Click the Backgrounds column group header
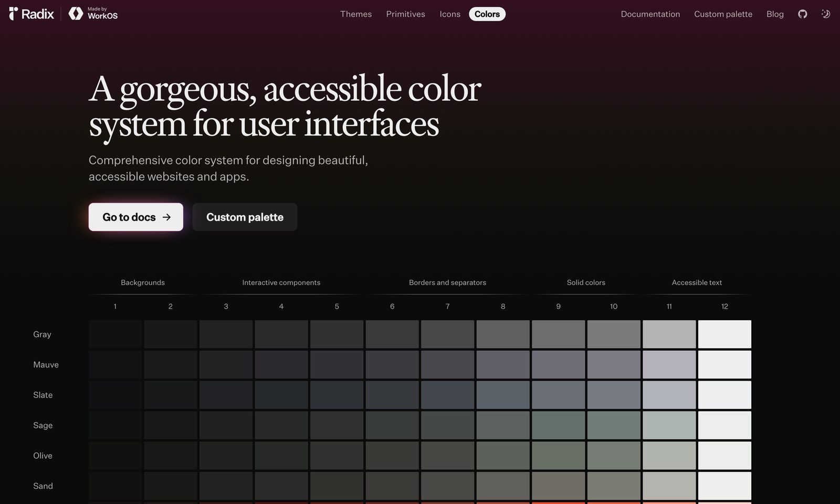Image resolution: width=840 pixels, height=504 pixels. click(143, 282)
